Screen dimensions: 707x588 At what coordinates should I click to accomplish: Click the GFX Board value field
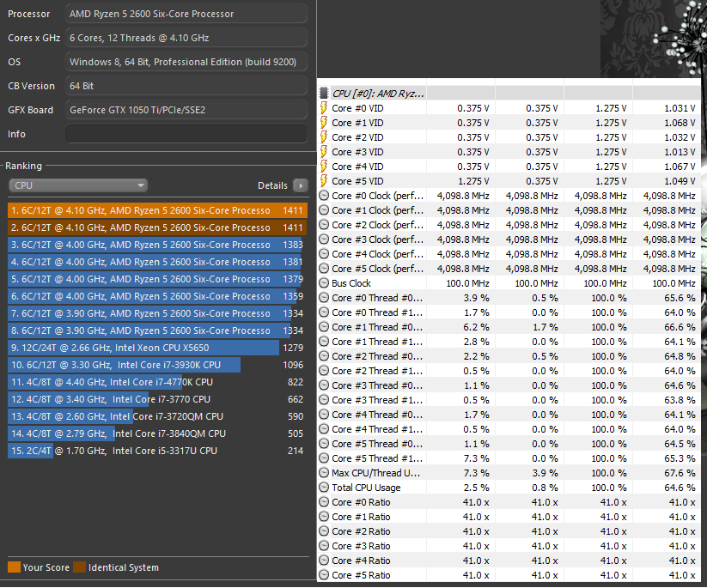point(186,110)
